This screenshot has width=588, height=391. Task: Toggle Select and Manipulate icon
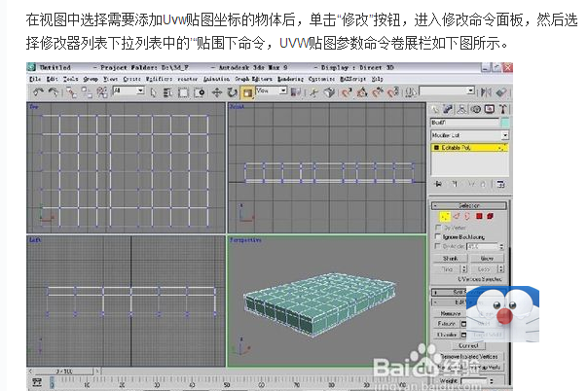point(314,92)
